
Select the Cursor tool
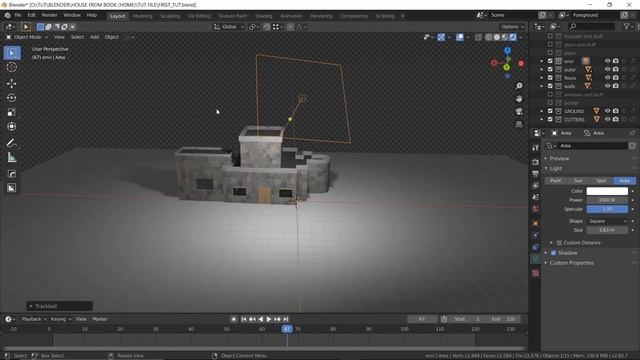pyautogui.click(x=12, y=67)
